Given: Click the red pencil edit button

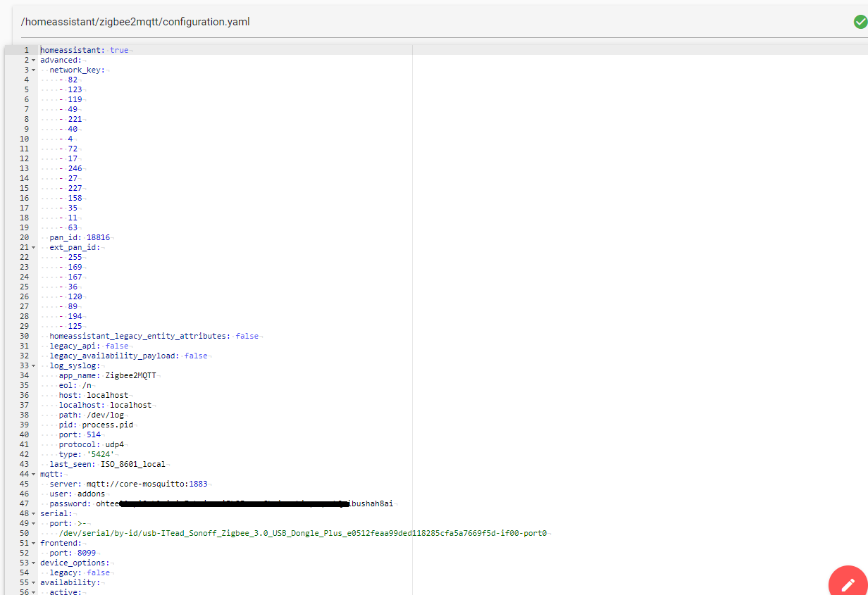Looking at the screenshot, I should [x=848, y=584].
